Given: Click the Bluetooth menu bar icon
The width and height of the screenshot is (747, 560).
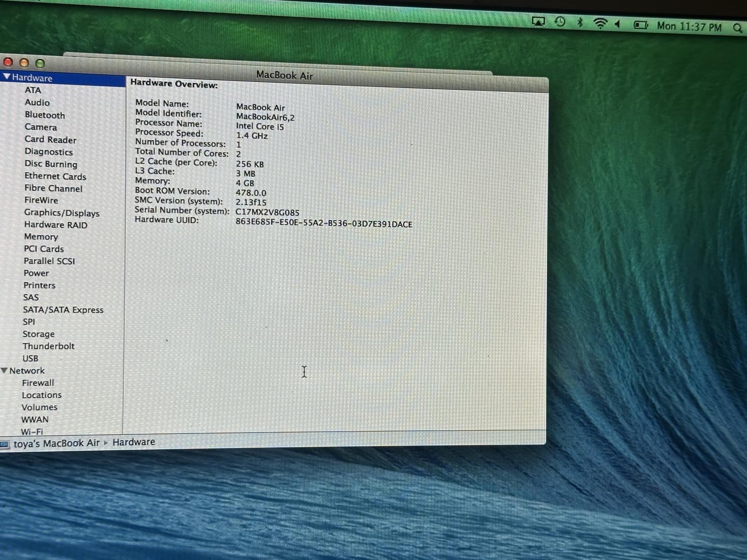Looking at the screenshot, I should click(580, 22).
